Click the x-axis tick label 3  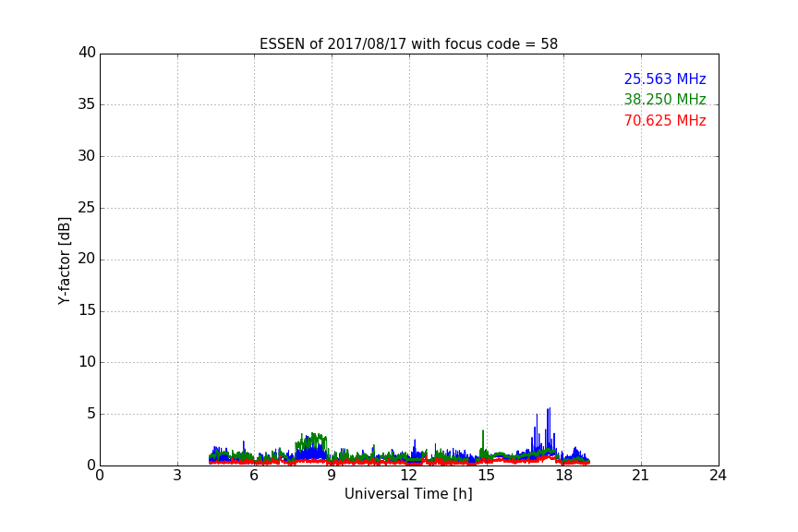pyautogui.click(x=177, y=476)
